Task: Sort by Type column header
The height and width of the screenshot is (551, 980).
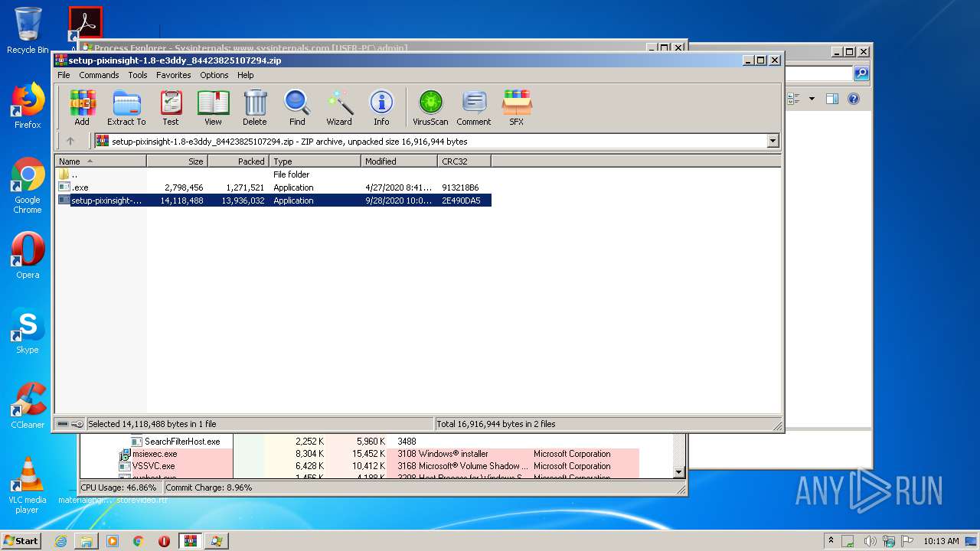Action: tap(315, 161)
